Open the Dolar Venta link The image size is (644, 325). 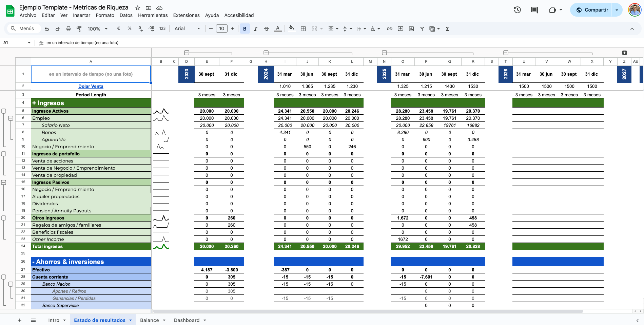(91, 86)
